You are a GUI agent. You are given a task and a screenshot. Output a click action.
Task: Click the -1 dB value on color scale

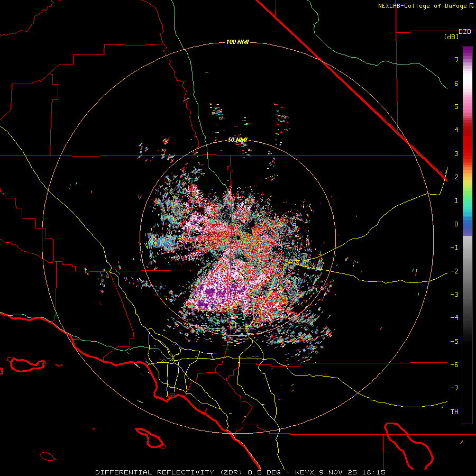click(454, 248)
